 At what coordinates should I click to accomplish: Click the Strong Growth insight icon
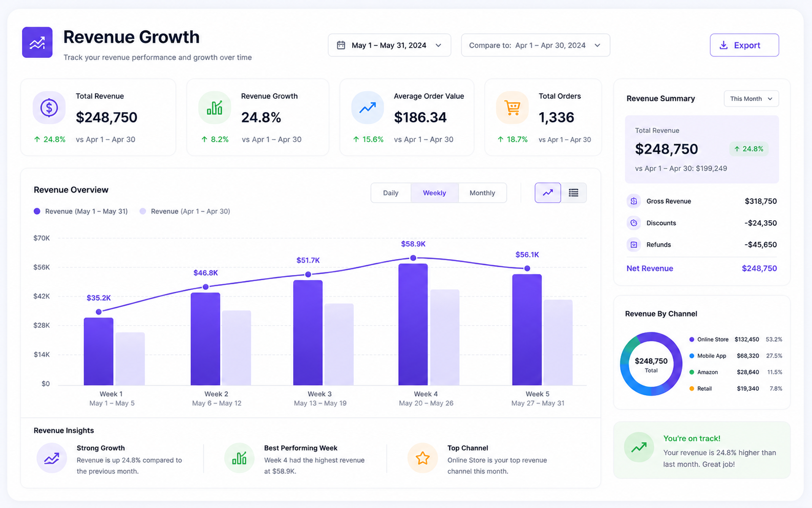coord(52,458)
